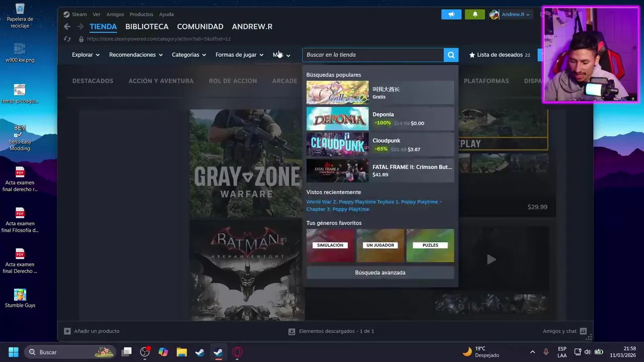Show hidden system tray icons chevron
Screen dimensions: 644x362
point(532,352)
